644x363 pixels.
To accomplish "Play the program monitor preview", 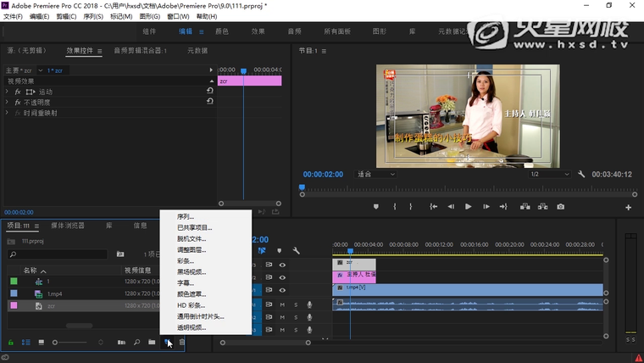I will point(468,206).
